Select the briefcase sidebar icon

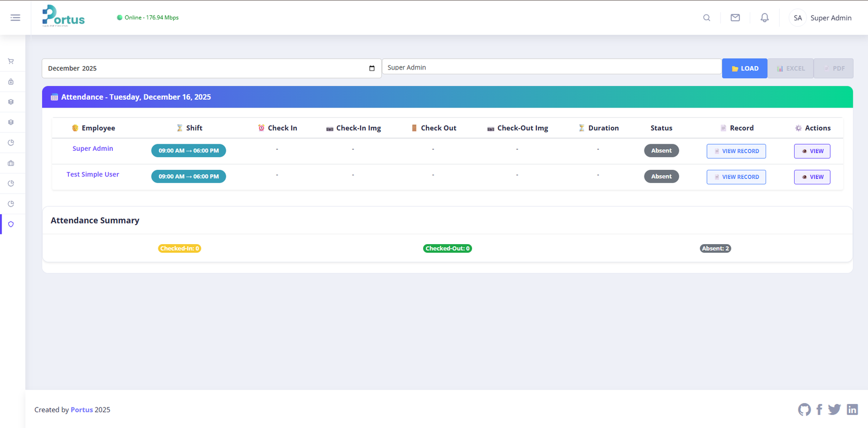[11, 163]
